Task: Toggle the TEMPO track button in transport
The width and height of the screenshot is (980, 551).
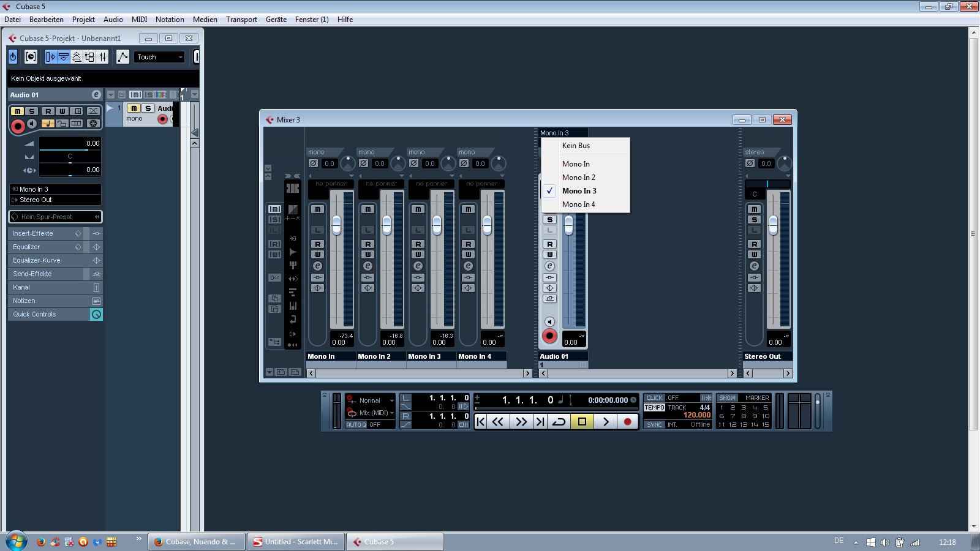Action: point(654,408)
